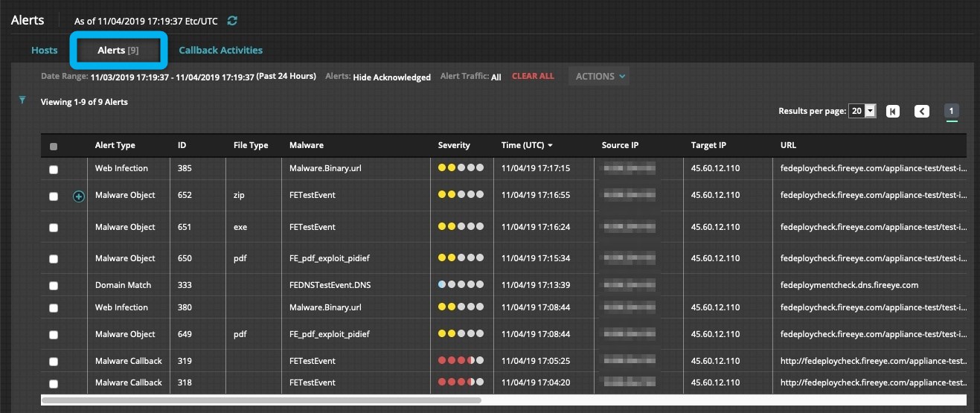Change the Hide Acknowledged alerts filter
Image resolution: width=980 pixels, height=413 pixels.
391,77
